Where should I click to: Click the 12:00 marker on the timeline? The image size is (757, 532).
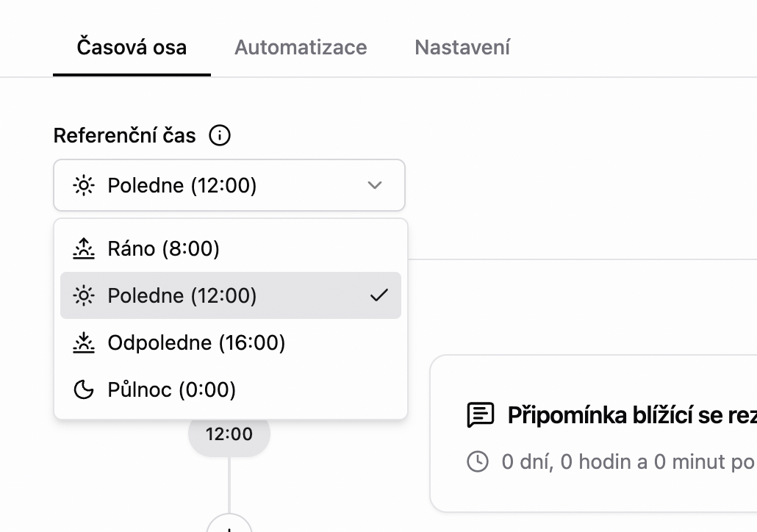pos(229,434)
